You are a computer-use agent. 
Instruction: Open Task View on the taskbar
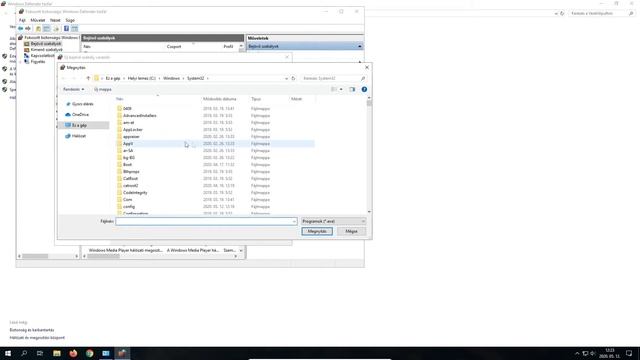pos(40,353)
